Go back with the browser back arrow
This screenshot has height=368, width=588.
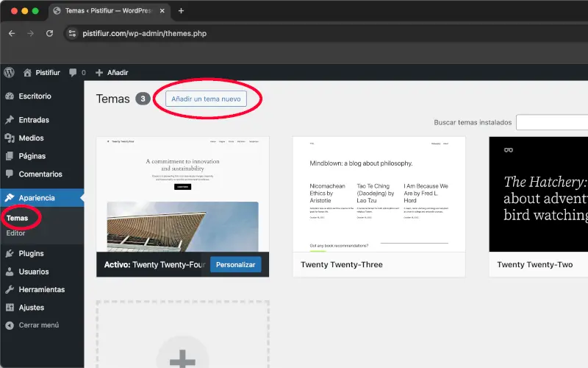click(x=12, y=33)
